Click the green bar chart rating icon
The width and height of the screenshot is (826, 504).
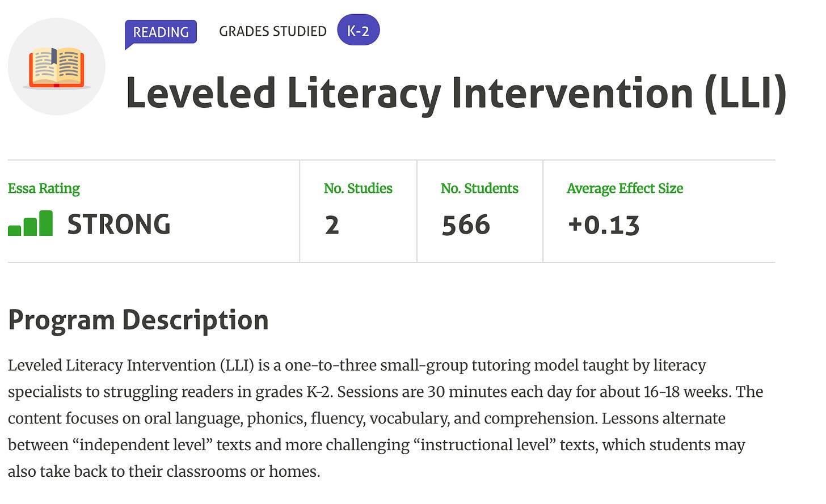31,223
